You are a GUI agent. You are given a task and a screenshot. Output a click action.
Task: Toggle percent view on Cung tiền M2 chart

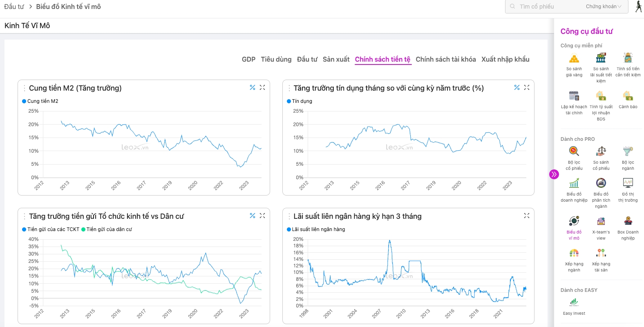pos(253,88)
